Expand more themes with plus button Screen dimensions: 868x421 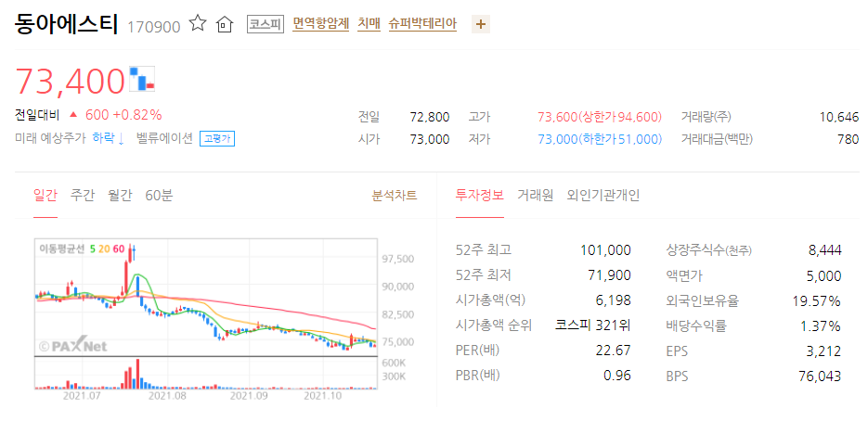click(481, 24)
